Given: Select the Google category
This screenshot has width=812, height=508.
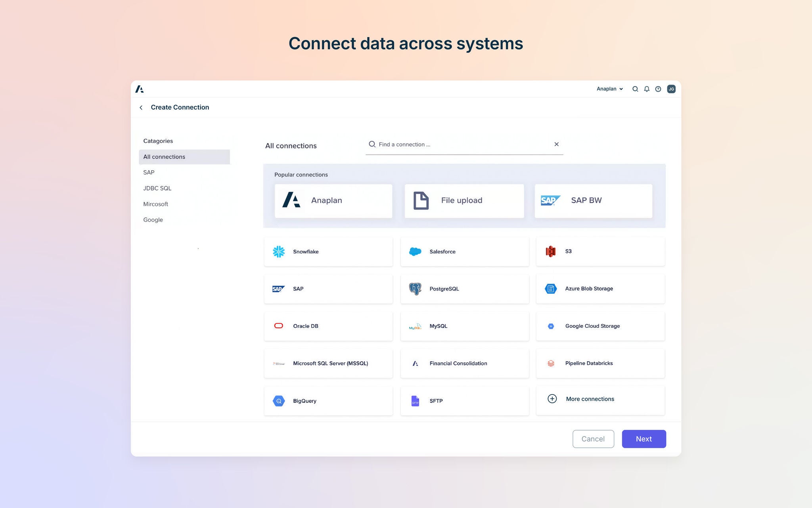Looking at the screenshot, I should (153, 220).
